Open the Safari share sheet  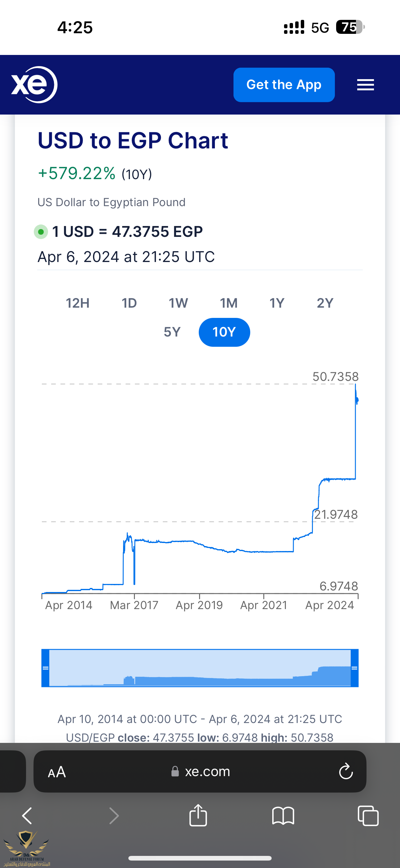click(198, 816)
